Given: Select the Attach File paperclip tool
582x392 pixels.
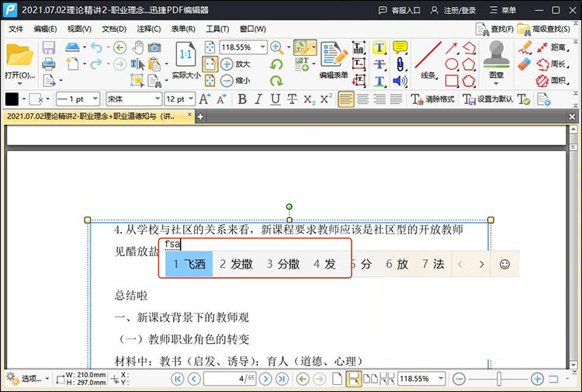Looking at the screenshot, I should 400,64.
